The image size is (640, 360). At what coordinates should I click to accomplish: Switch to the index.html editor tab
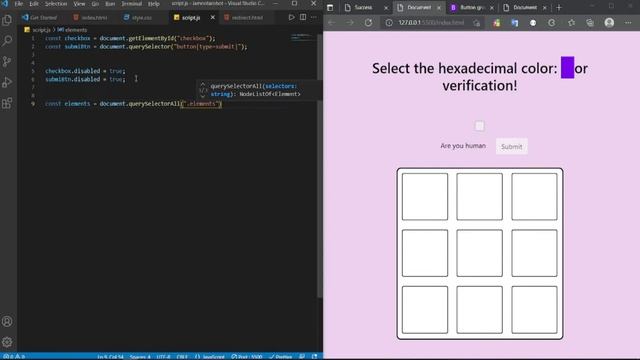tap(93, 18)
